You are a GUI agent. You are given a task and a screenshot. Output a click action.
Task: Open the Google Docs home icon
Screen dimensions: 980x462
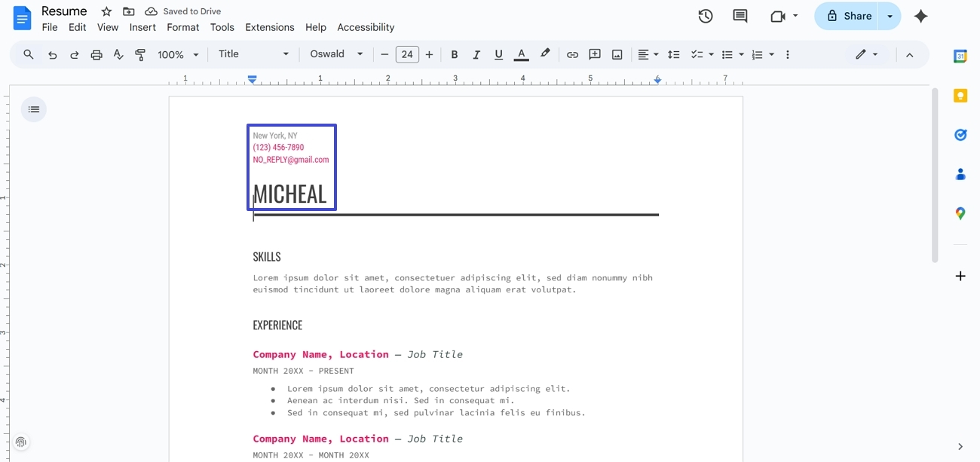(22, 17)
